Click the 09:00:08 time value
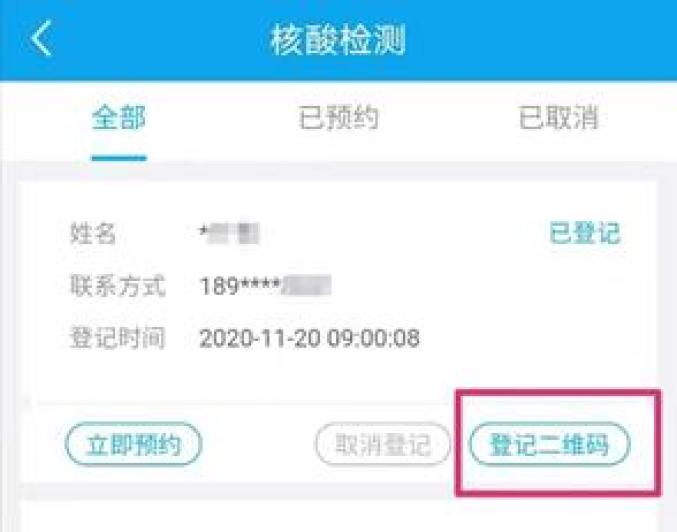This screenshot has height=532, width=677. click(373, 338)
